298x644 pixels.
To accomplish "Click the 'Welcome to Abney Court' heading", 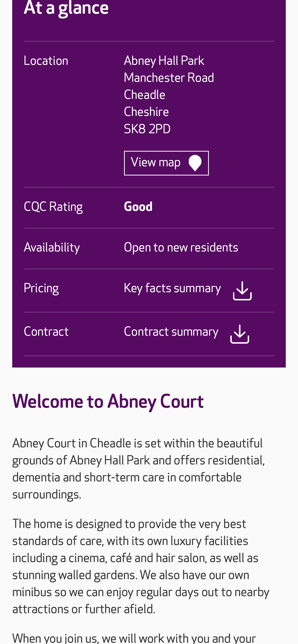I will pos(108,401).
